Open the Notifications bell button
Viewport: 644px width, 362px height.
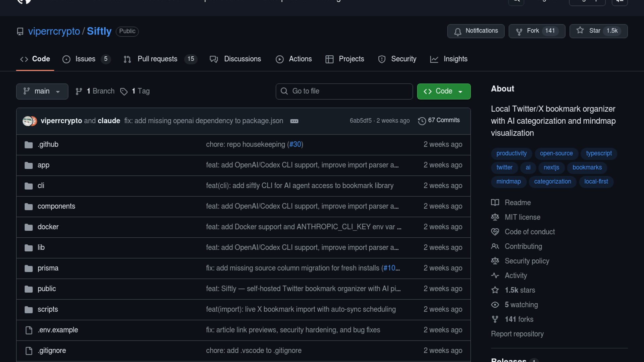(476, 31)
